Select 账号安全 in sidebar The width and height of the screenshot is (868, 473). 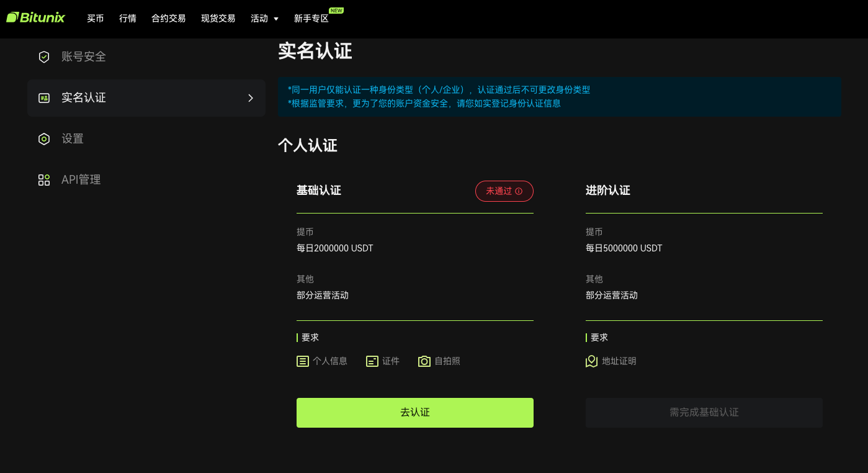click(146, 57)
